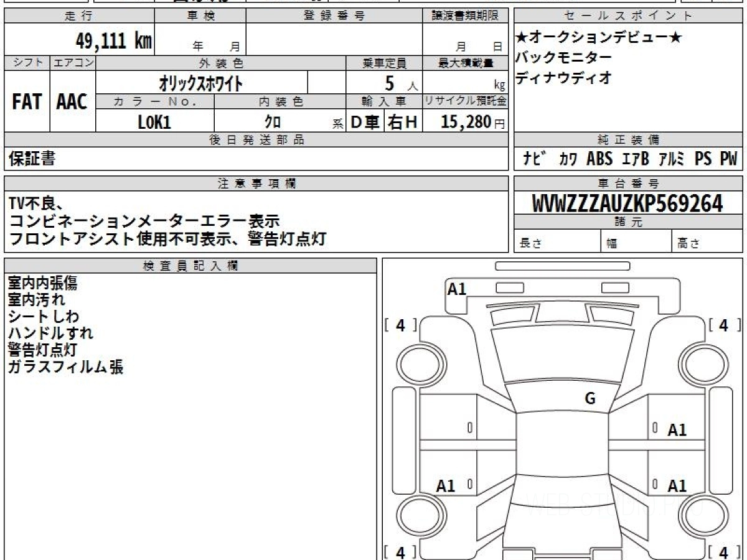Click the G mark on the windshield
This screenshot has height=560, width=747.
590,399
